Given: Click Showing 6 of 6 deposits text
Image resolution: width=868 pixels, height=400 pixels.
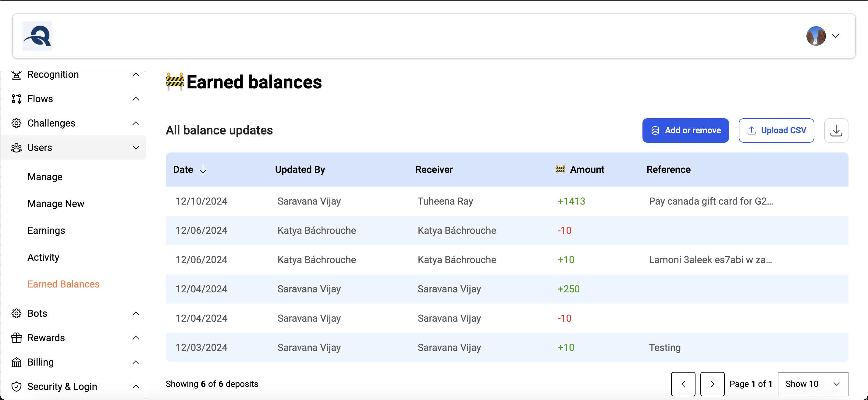Looking at the screenshot, I should tap(212, 384).
